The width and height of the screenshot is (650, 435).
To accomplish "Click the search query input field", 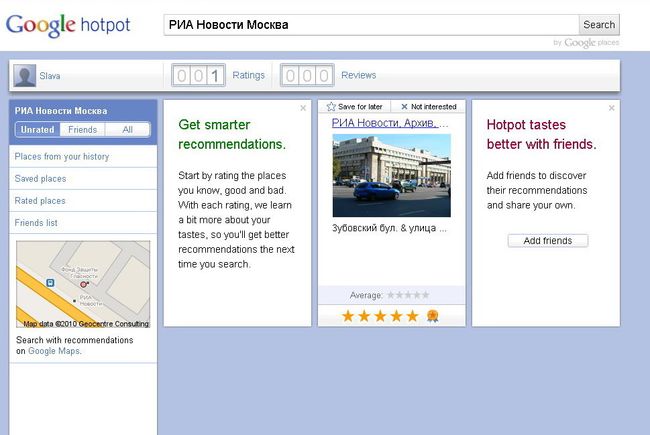I will coord(371,25).
